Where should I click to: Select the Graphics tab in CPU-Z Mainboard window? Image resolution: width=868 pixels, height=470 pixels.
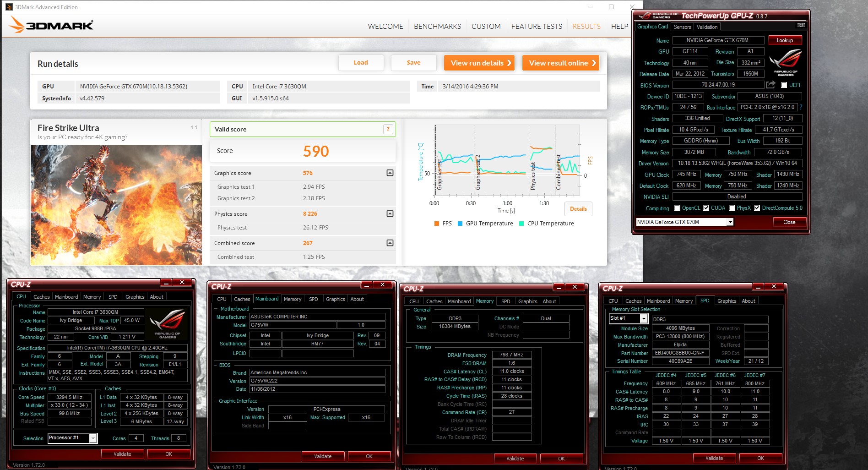click(335, 299)
